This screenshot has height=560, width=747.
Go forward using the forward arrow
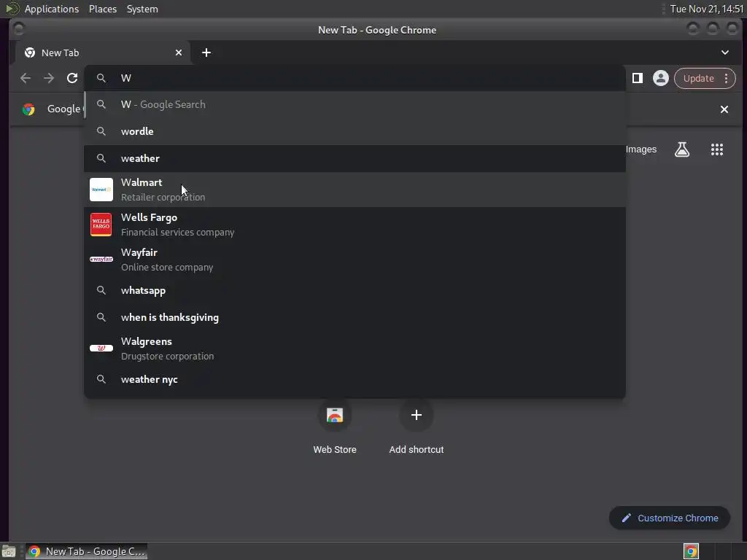49,78
